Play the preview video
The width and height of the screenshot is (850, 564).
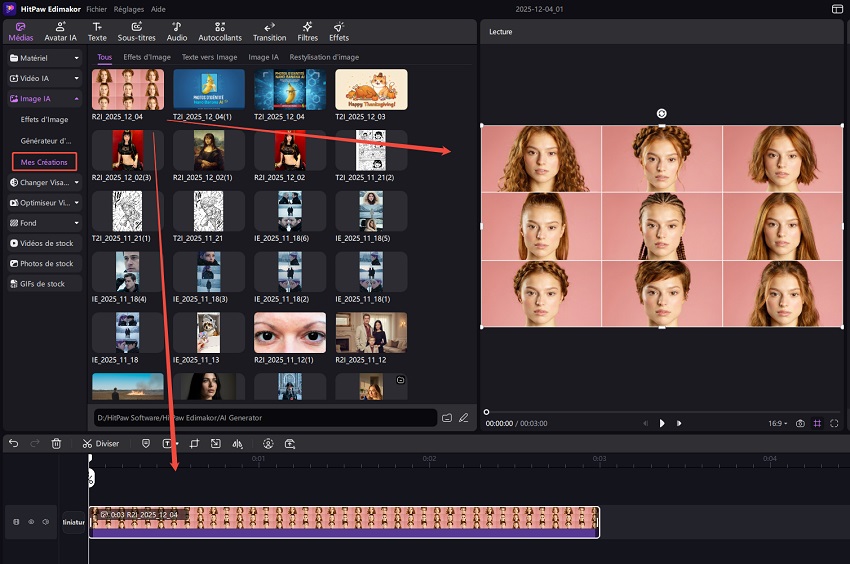pos(662,424)
